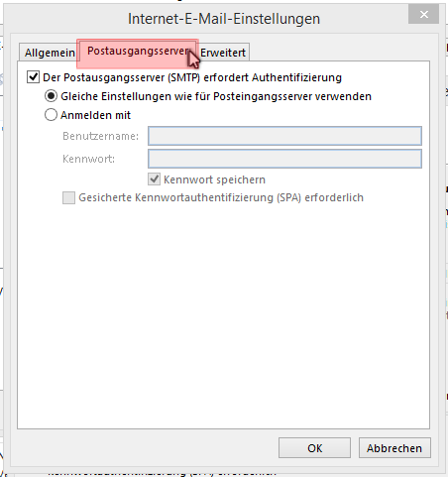Click into the Benutzername input field
448x477 pixels.
[x=284, y=136]
